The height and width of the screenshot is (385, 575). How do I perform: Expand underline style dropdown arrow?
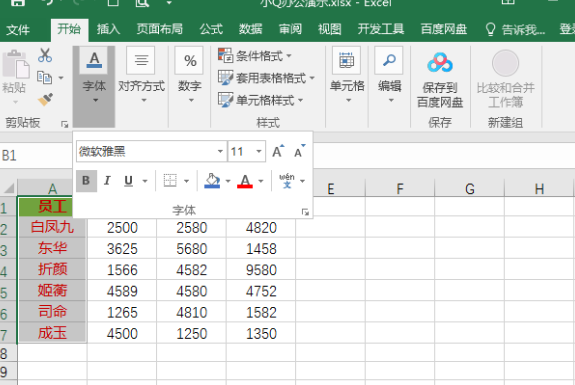[145, 181]
